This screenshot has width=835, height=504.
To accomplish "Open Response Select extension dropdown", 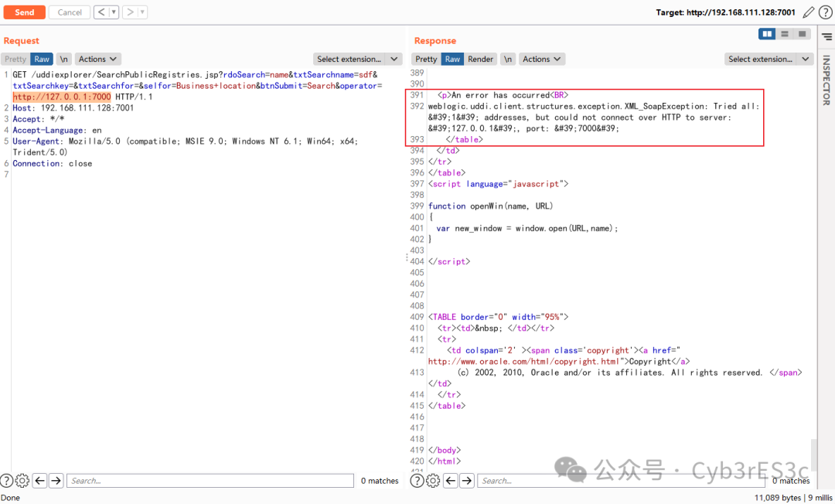I will click(769, 59).
